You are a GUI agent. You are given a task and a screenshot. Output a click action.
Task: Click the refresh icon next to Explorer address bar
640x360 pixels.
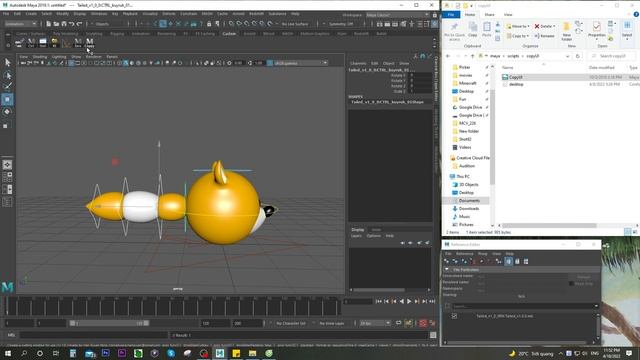(x=578, y=56)
